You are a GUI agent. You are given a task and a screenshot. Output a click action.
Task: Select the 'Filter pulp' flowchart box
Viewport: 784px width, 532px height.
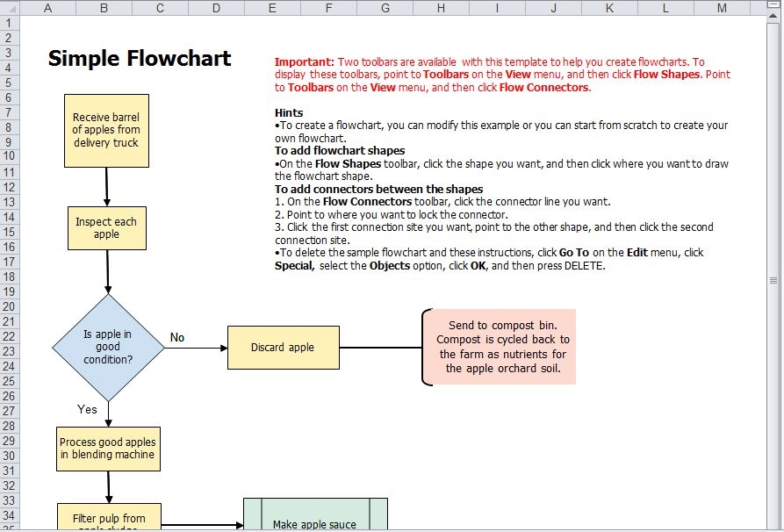[x=108, y=518]
